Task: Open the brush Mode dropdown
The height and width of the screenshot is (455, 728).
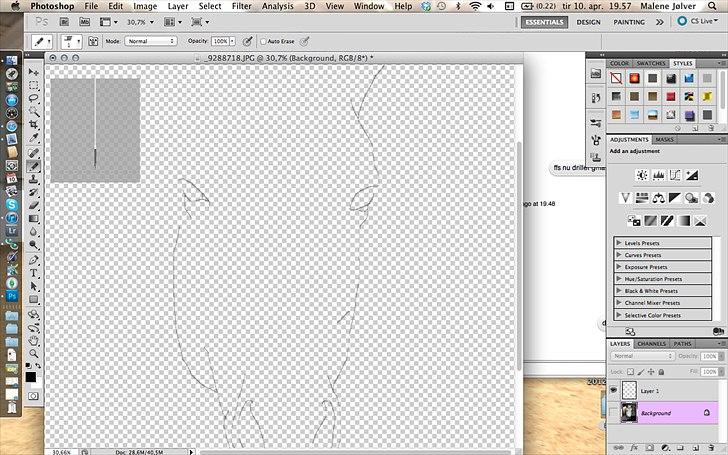Action: 150,41
